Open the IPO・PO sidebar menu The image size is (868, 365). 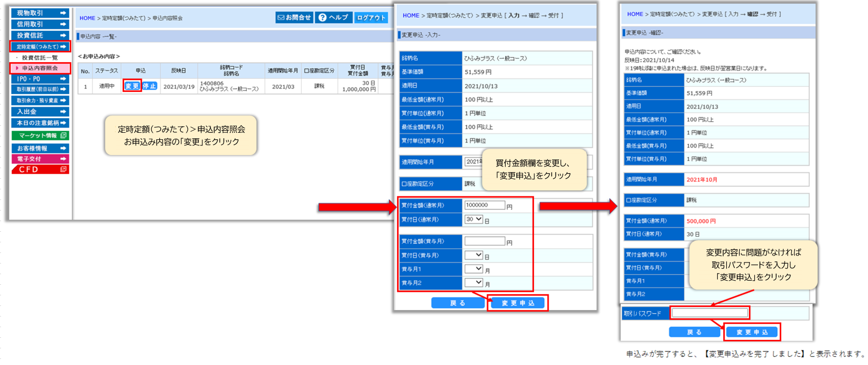(x=40, y=79)
